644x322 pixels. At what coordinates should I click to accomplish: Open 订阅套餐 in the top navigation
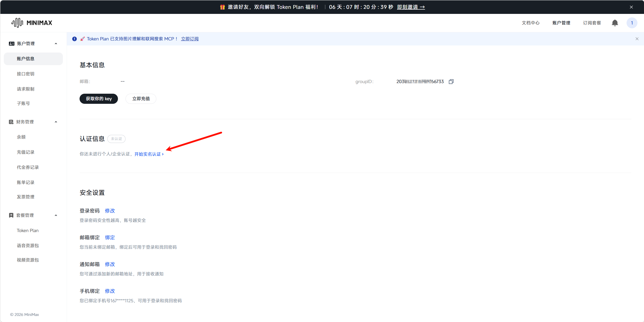(592, 23)
